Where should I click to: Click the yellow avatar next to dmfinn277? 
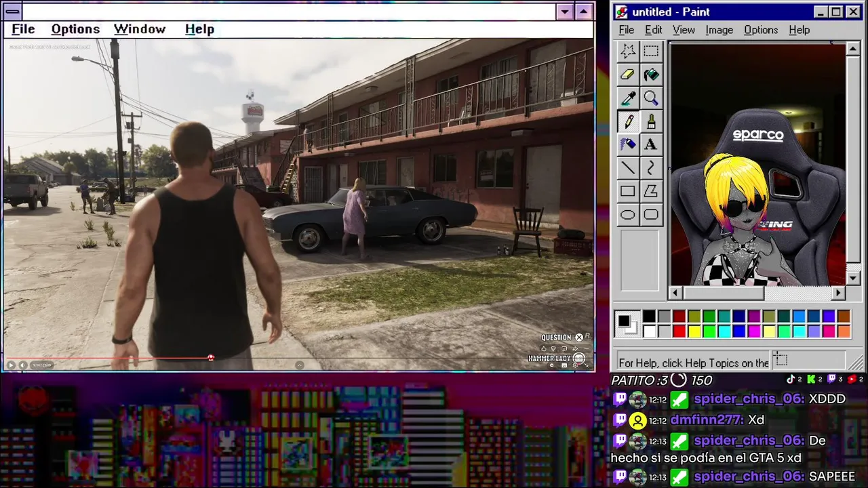(x=637, y=421)
